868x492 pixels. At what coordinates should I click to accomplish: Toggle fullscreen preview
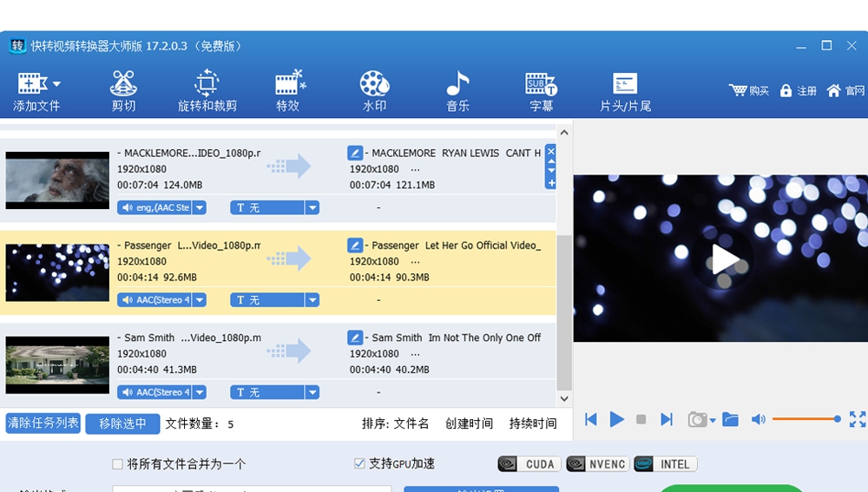click(x=858, y=419)
